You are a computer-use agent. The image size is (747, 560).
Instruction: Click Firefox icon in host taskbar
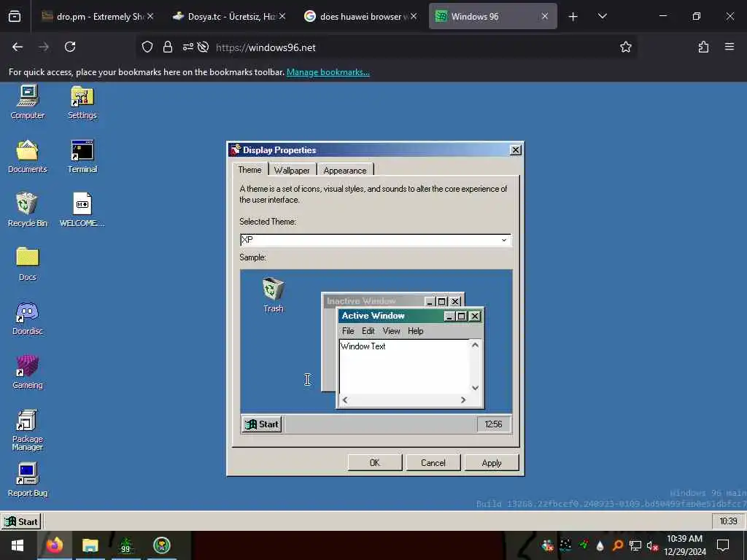[x=54, y=545]
